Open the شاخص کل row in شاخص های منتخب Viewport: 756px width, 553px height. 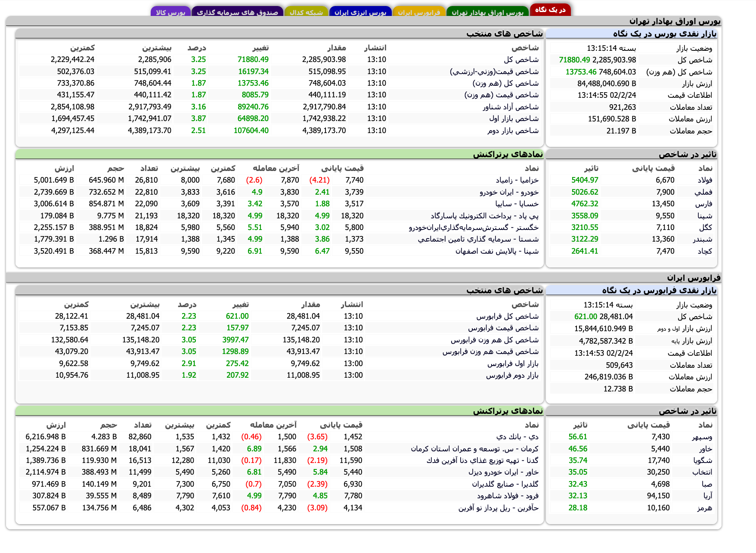[x=522, y=59]
